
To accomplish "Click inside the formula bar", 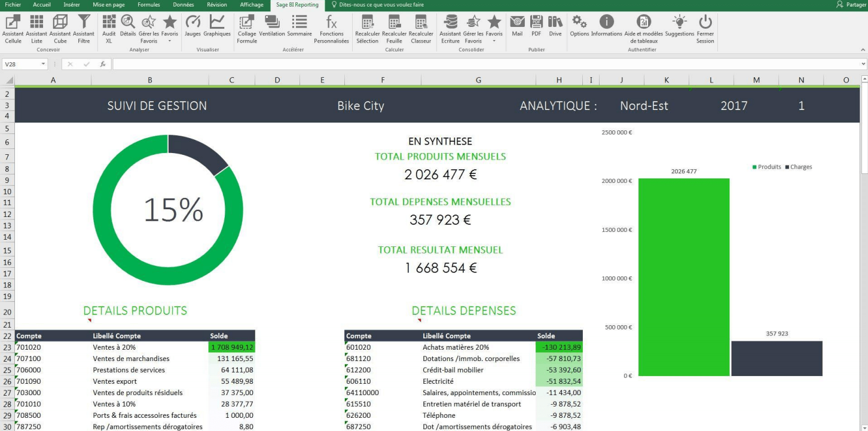I will coord(487,64).
